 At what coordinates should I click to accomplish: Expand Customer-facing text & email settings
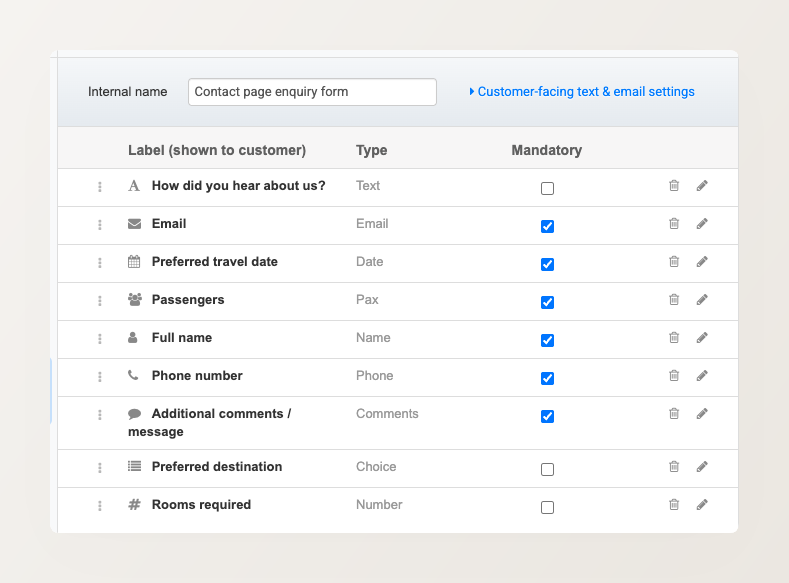(582, 92)
